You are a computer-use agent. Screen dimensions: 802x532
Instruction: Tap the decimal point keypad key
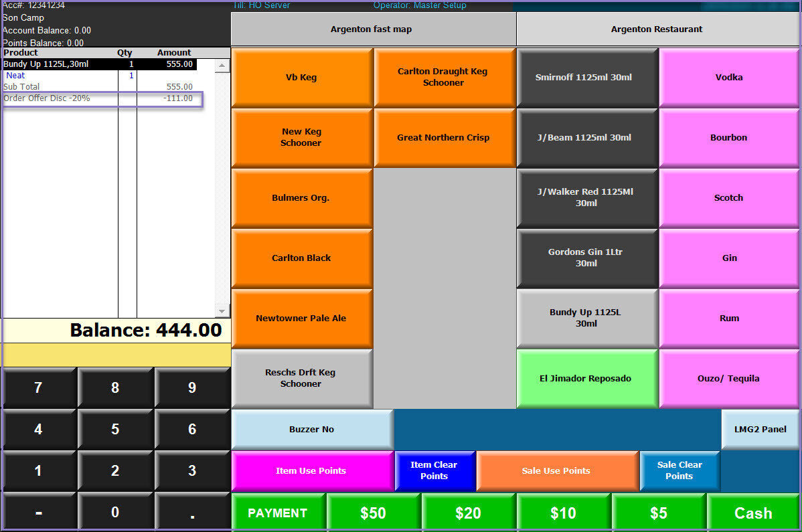(192, 513)
